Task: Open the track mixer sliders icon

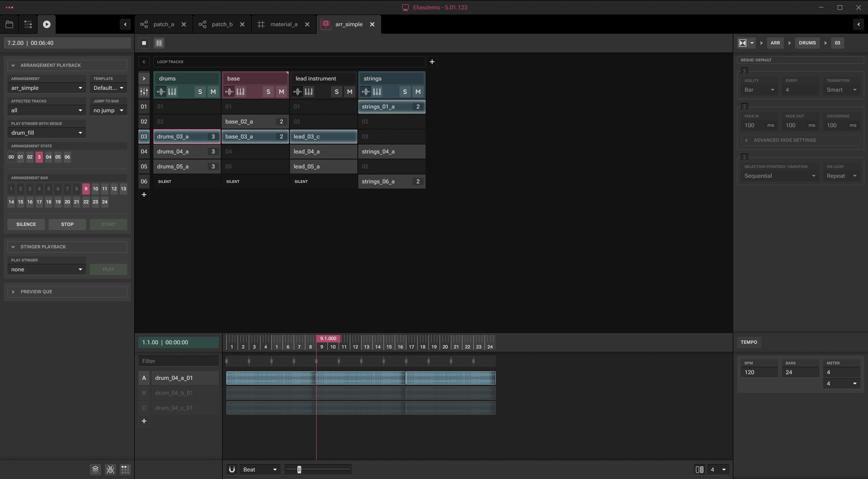Action: click(x=144, y=92)
